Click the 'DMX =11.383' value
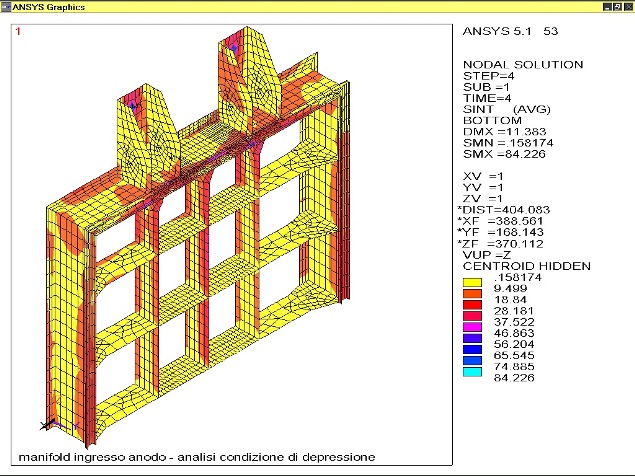Image resolution: width=635 pixels, height=476 pixels. (505, 132)
